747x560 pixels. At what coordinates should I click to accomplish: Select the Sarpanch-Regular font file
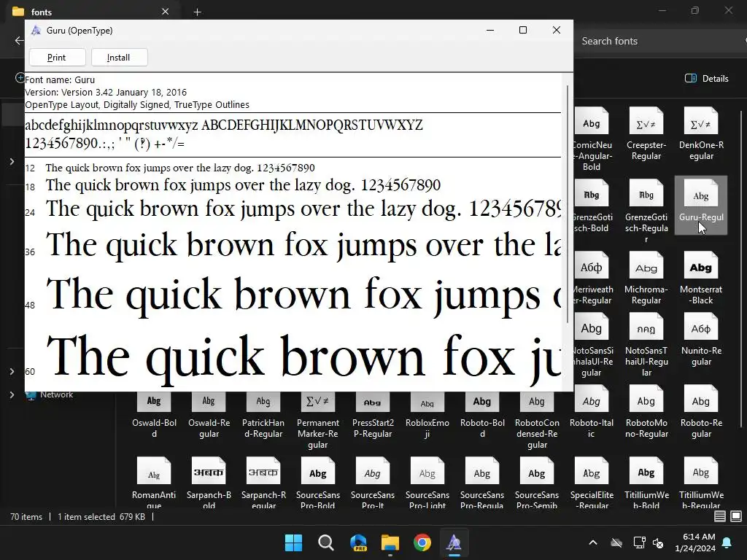pyautogui.click(x=263, y=482)
